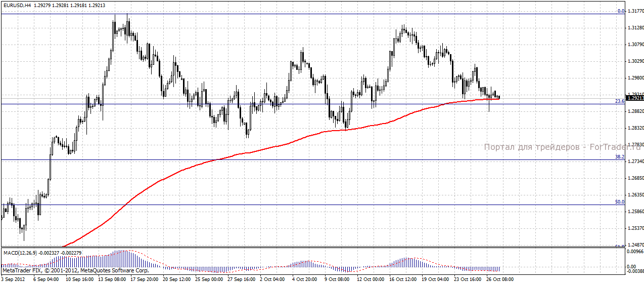Click the 25 Sep 00:00 time label
644x283 pixels.
point(209,279)
